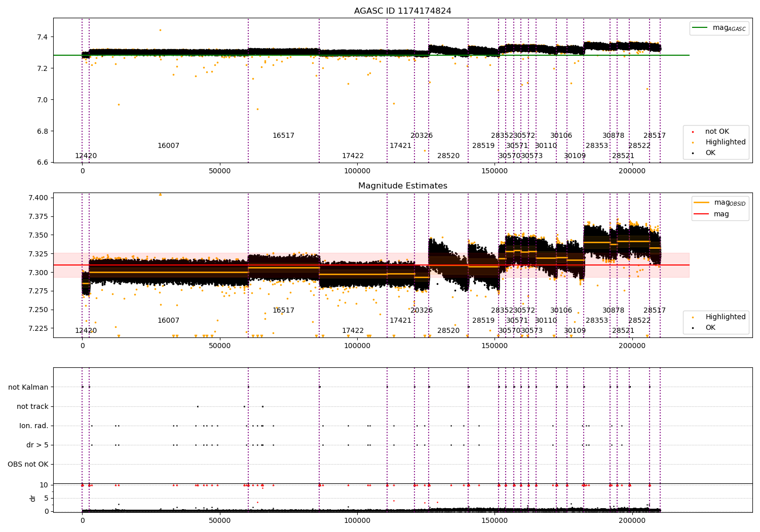Click the 7.400 y-axis tick label
This screenshot has width=760, height=532.
click(39, 198)
